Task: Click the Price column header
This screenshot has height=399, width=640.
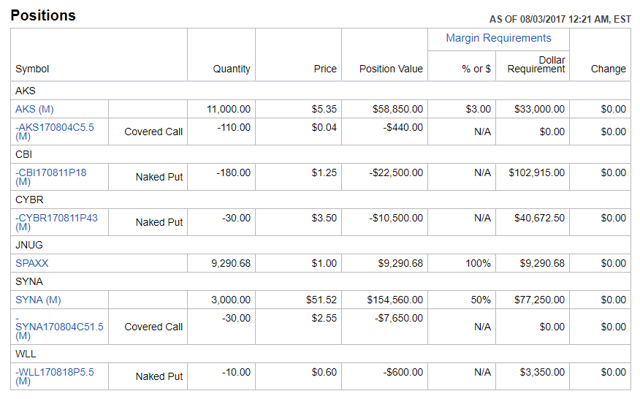Action: pos(325,69)
